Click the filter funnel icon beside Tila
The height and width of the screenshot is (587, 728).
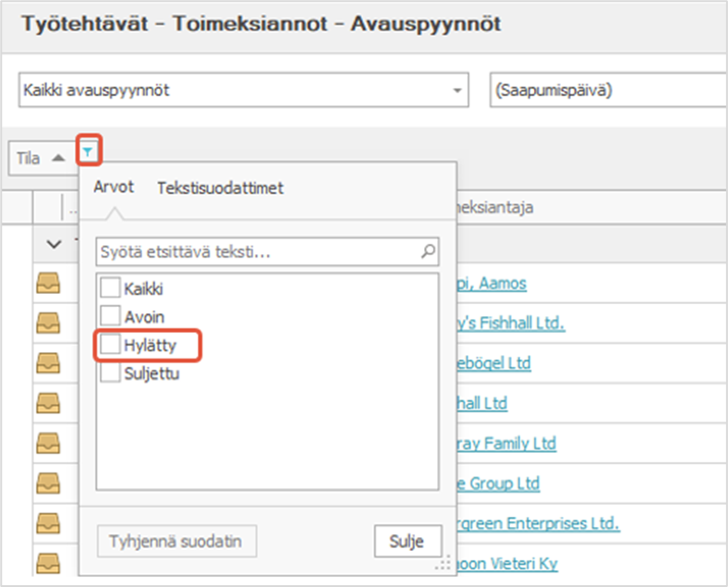[x=87, y=150]
